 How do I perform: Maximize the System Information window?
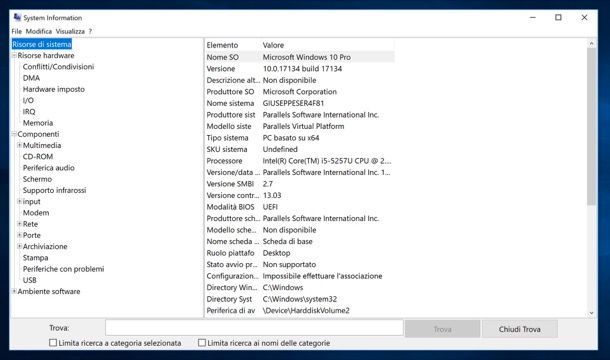(x=558, y=18)
